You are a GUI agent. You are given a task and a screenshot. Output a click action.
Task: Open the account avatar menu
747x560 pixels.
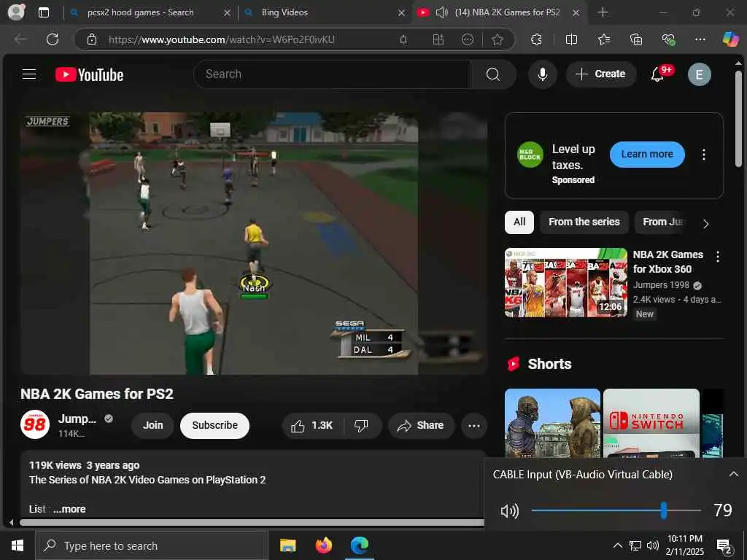(699, 74)
